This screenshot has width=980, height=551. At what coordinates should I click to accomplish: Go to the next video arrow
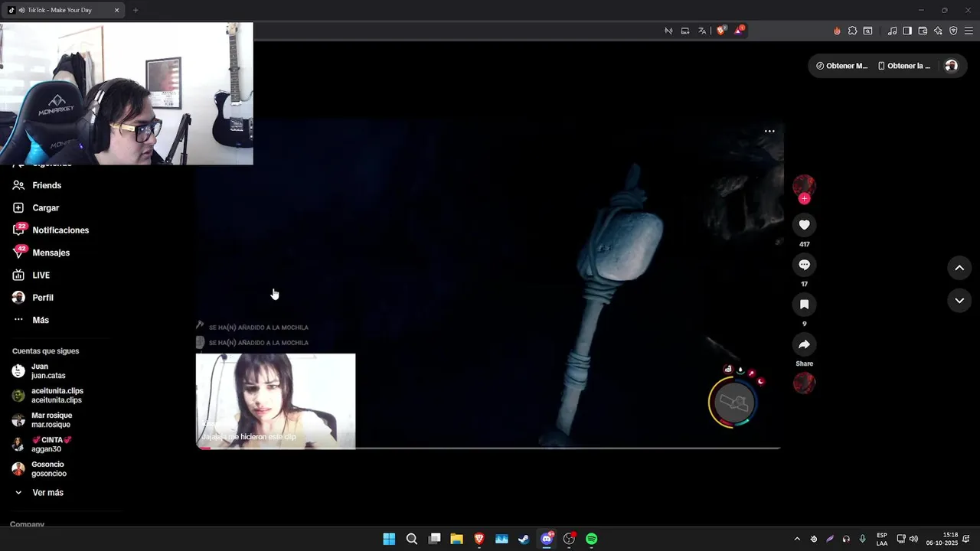pos(959,301)
